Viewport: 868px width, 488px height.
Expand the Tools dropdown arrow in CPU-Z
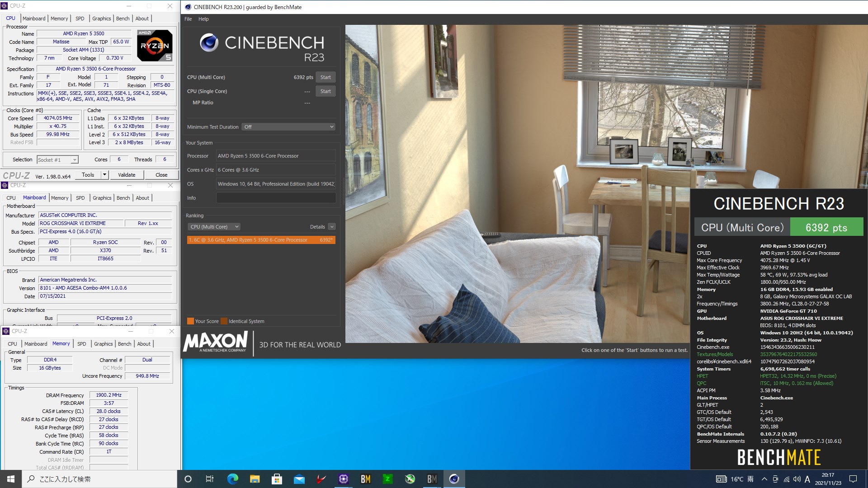point(104,175)
